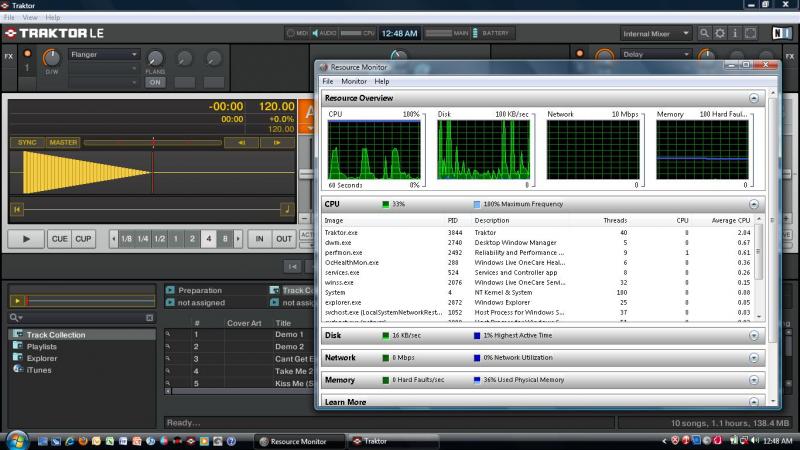Image resolution: width=800 pixels, height=450 pixels.
Task: Collapse the CPU section in Resource Monitor
Action: click(x=754, y=204)
